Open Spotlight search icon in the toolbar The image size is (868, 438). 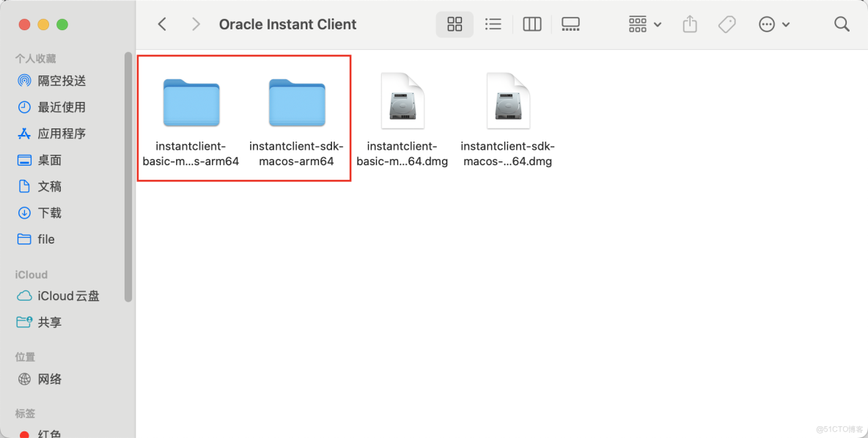pyautogui.click(x=842, y=24)
